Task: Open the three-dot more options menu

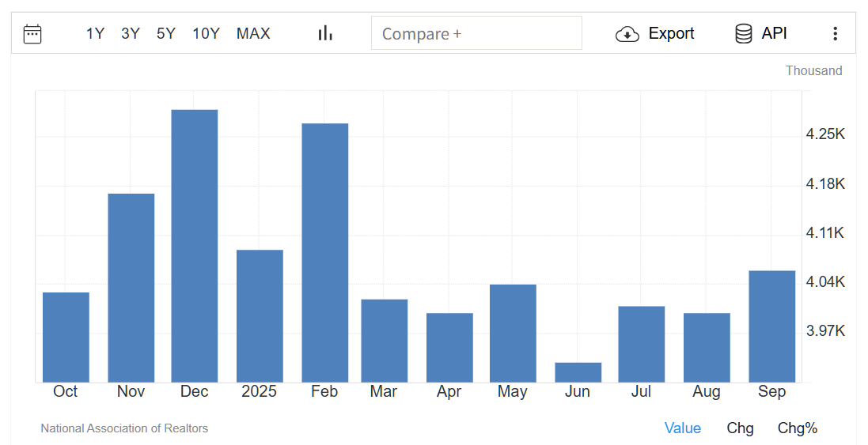Action: click(x=835, y=34)
